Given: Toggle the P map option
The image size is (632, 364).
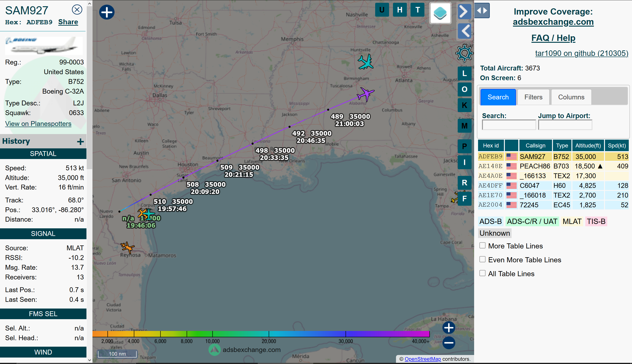Looking at the screenshot, I should (x=464, y=146).
